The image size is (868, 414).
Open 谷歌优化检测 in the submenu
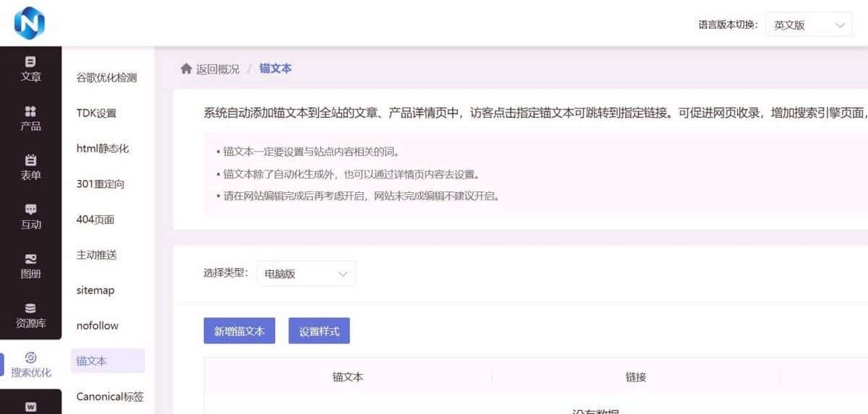(x=107, y=77)
